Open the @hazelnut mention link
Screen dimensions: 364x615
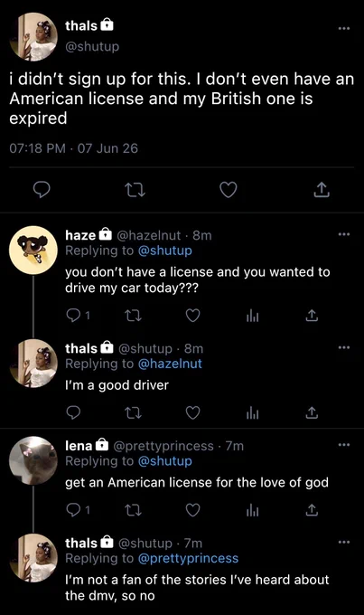(170, 364)
